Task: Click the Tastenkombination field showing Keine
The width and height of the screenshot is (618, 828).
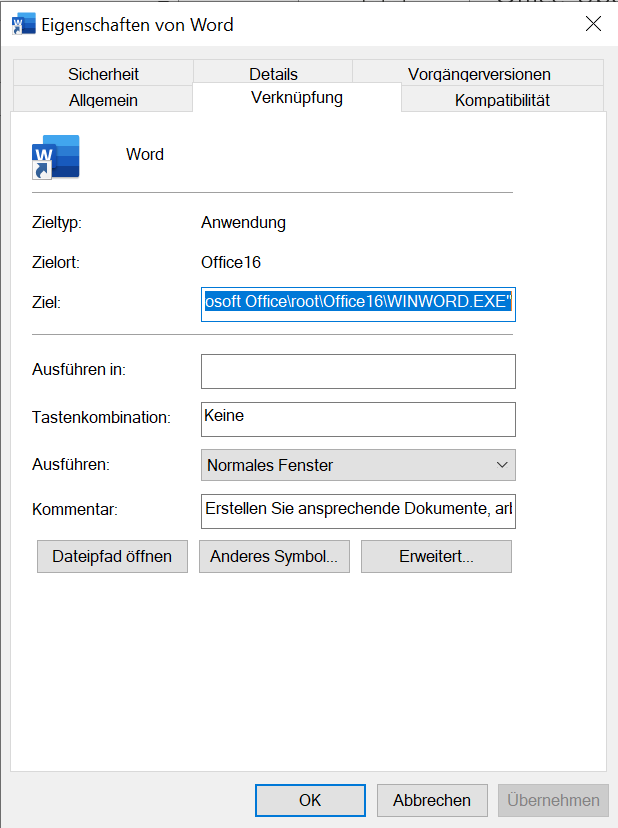Action: 358,419
